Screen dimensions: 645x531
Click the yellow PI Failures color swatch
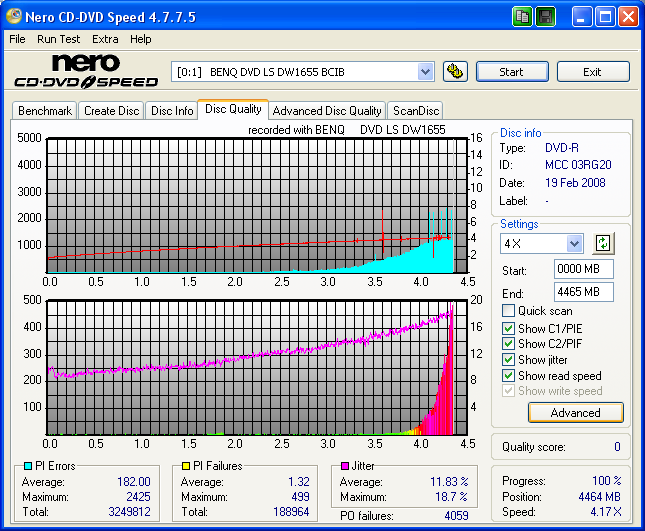(186, 466)
